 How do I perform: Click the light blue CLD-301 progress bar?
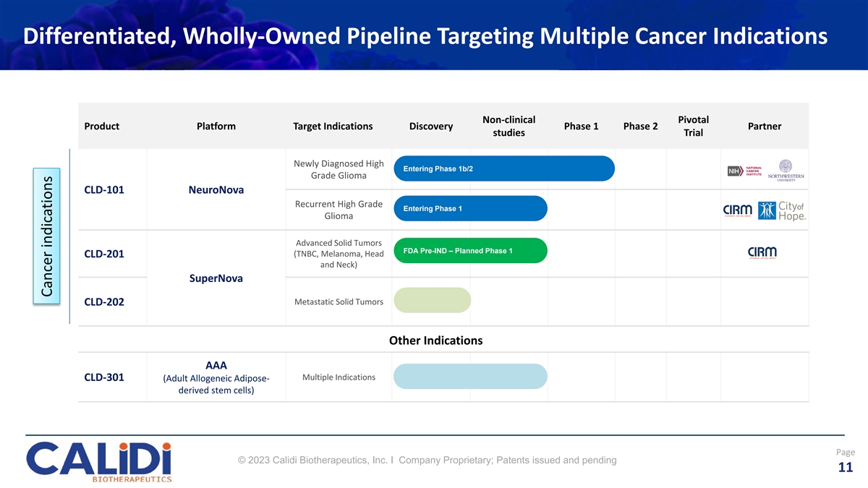coord(470,377)
